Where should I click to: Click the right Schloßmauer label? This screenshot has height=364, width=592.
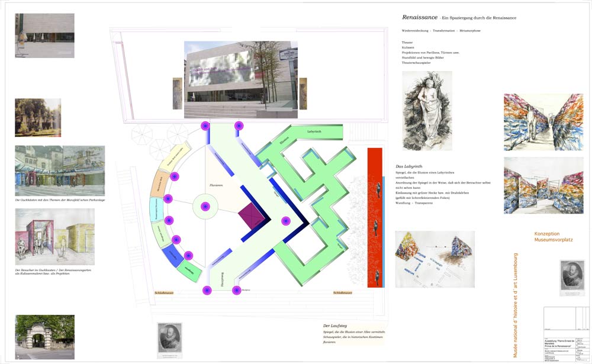point(344,292)
